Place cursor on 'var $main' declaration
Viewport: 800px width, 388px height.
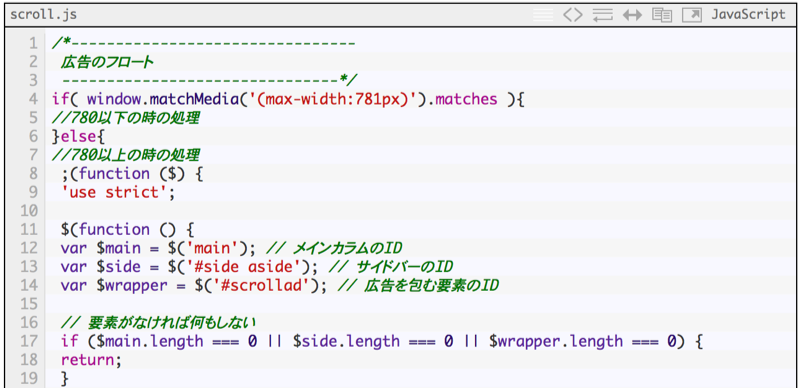coord(101,248)
